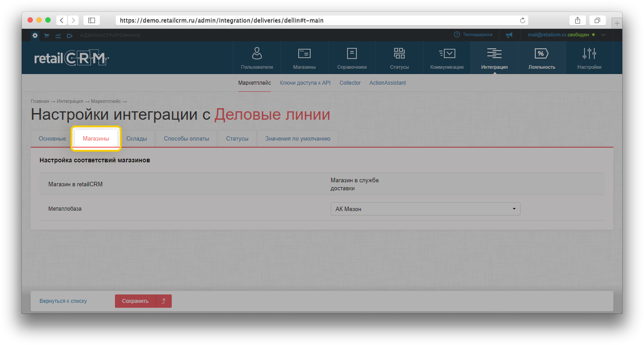Viewport: 644px width, 345px height.
Task: Toggle the Safari sidebar
Action: click(91, 20)
